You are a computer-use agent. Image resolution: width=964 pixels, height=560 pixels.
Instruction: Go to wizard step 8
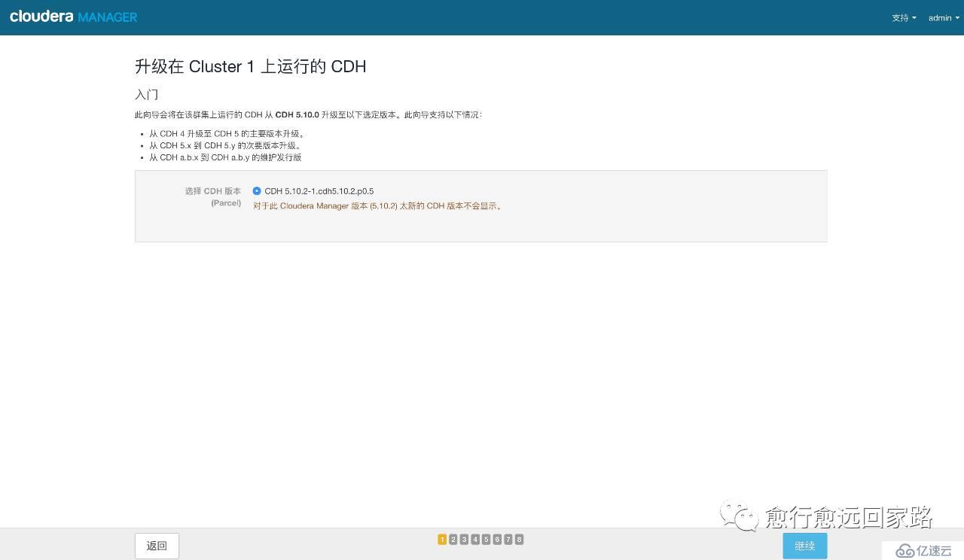click(x=519, y=539)
